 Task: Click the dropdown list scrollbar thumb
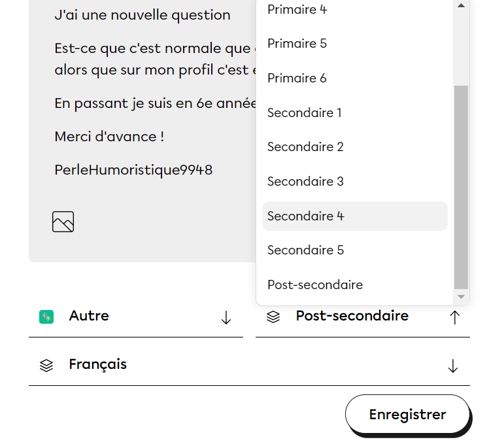pos(461,186)
